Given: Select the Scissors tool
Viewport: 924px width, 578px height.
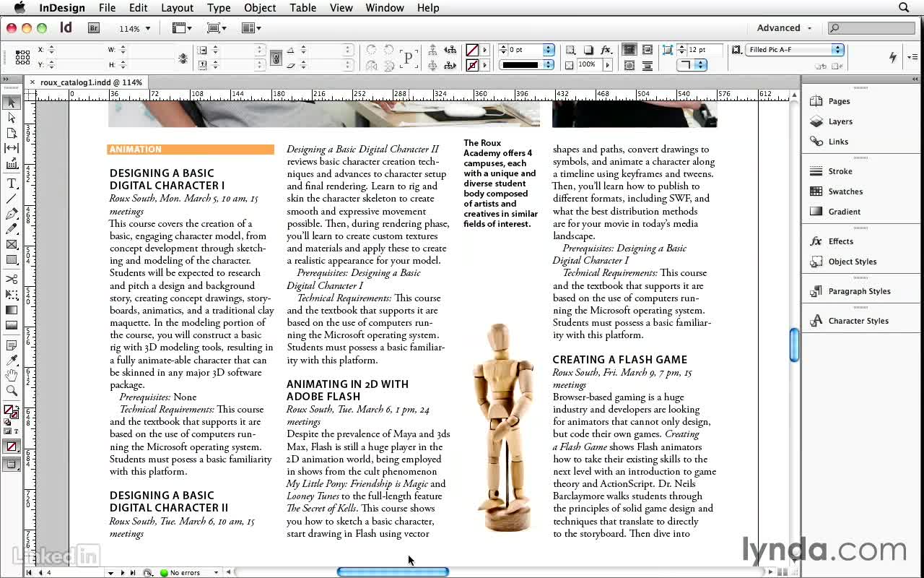Looking at the screenshot, I should click(x=12, y=279).
